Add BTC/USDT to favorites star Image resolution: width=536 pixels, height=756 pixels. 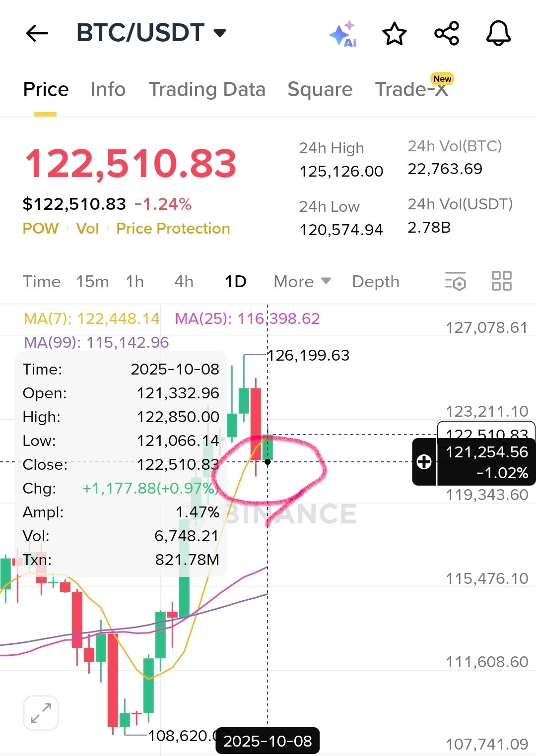click(x=395, y=34)
